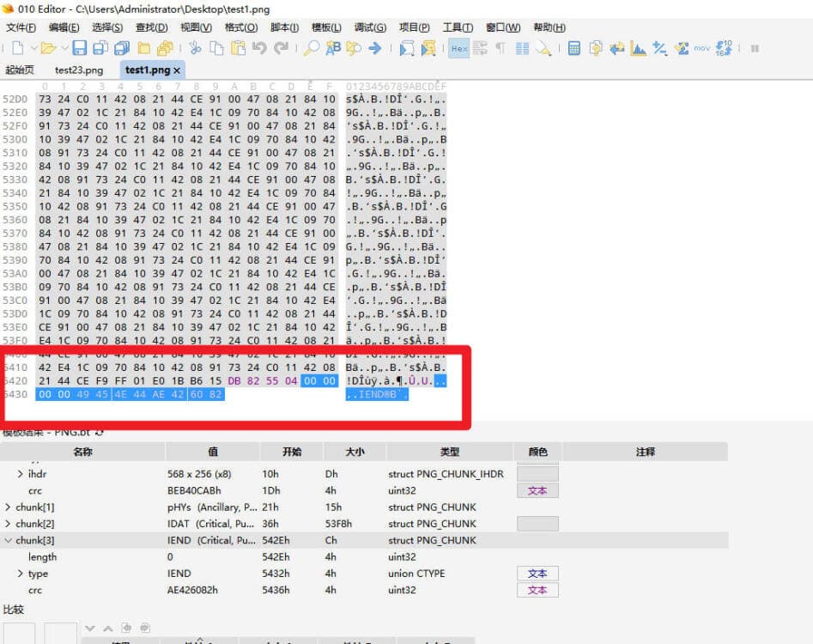Switch to the test23.png tab
The width and height of the screenshot is (813, 644).
78,70
